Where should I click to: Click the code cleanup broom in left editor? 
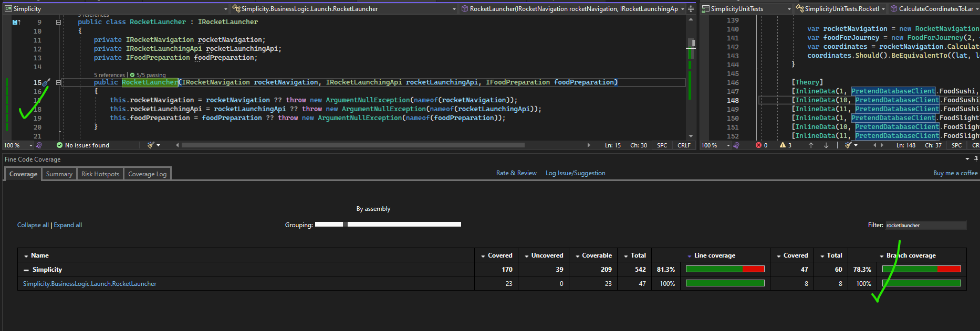pyautogui.click(x=151, y=145)
